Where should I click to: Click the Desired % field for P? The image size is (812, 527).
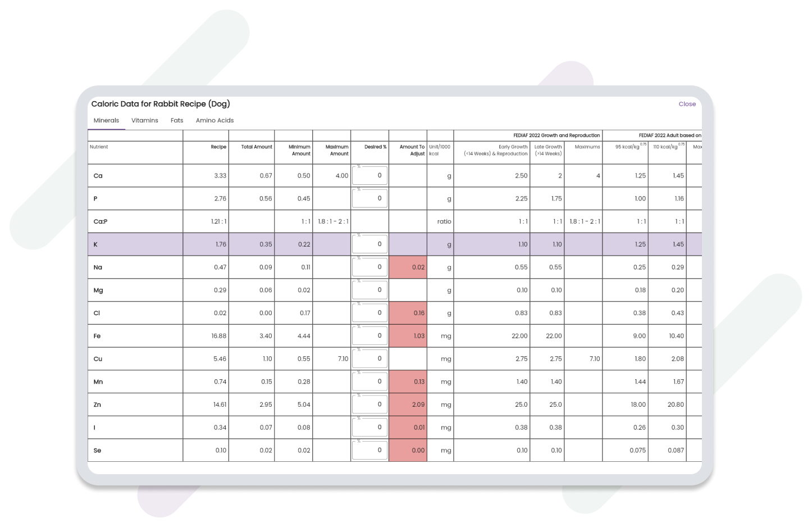(369, 198)
